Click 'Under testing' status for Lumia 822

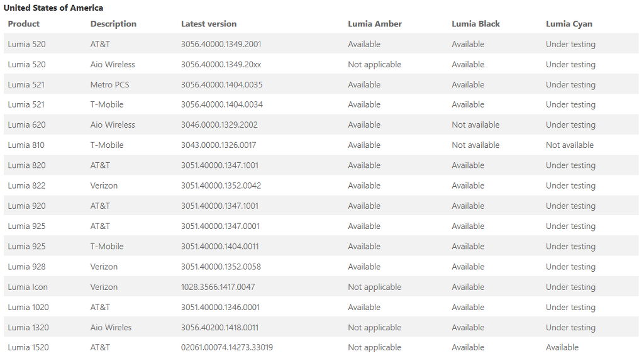click(570, 186)
